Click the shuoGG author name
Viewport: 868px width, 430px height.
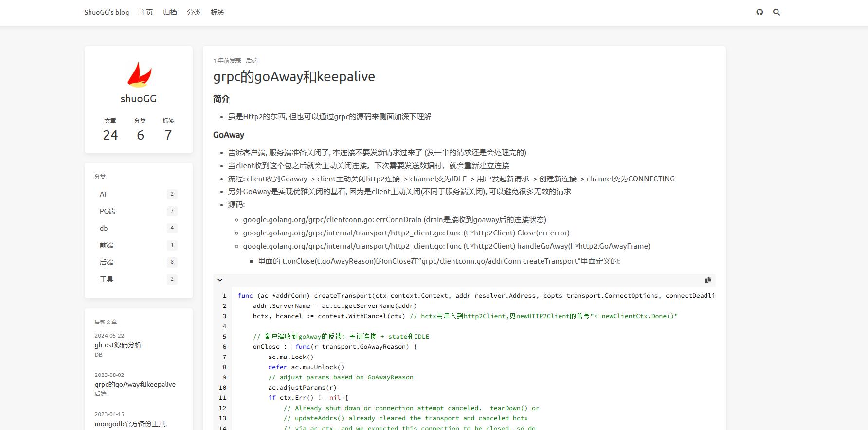[x=139, y=99]
